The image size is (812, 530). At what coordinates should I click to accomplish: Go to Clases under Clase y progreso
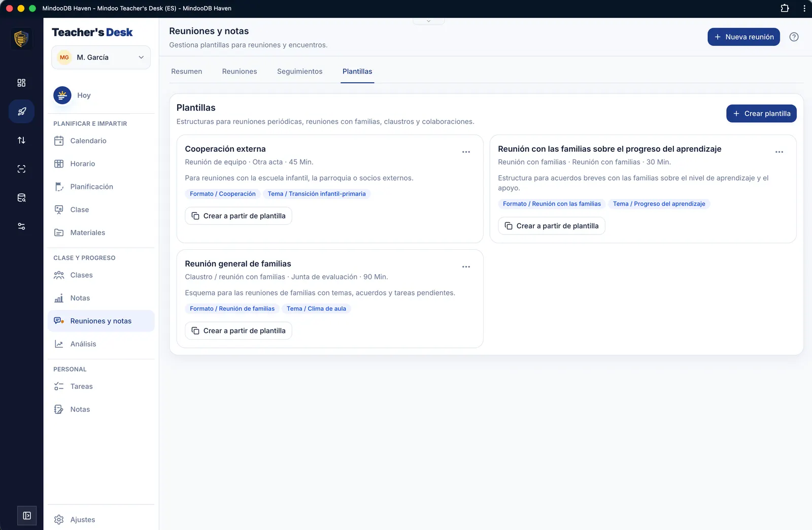(x=101, y=275)
